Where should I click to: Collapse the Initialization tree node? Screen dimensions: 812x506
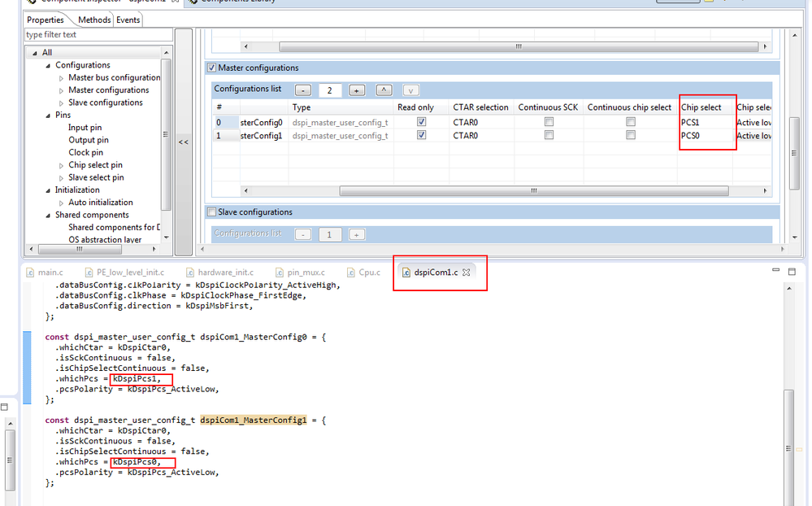[48, 190]
